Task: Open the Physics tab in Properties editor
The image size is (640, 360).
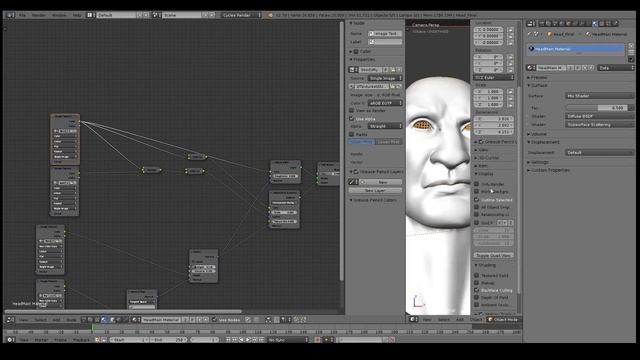Action: click(x=615, y=24)
